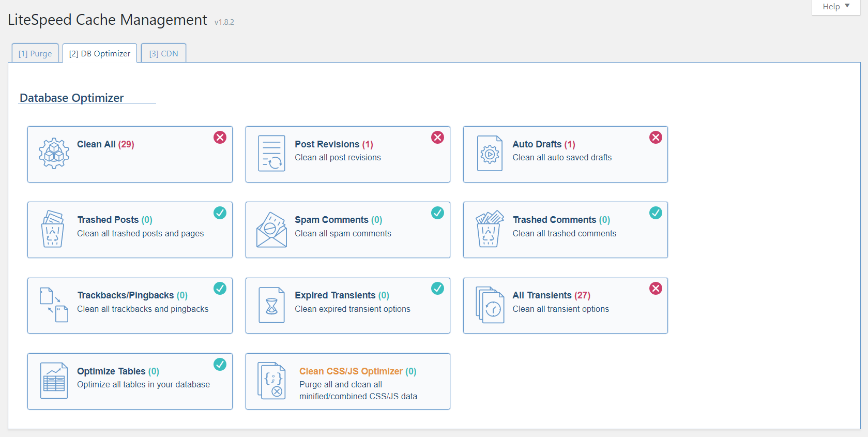This screenshot has height=437, width=868.
Task: Click red X status on Auto Drafts card
Action: coord(656,137)
